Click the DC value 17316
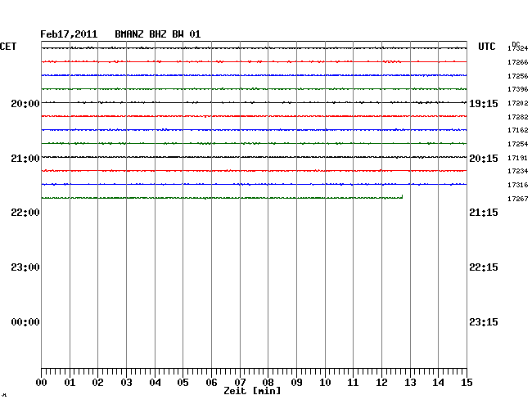Image resolution: width=532 pixels, height=404 pixels. click(x=518, y=185)
